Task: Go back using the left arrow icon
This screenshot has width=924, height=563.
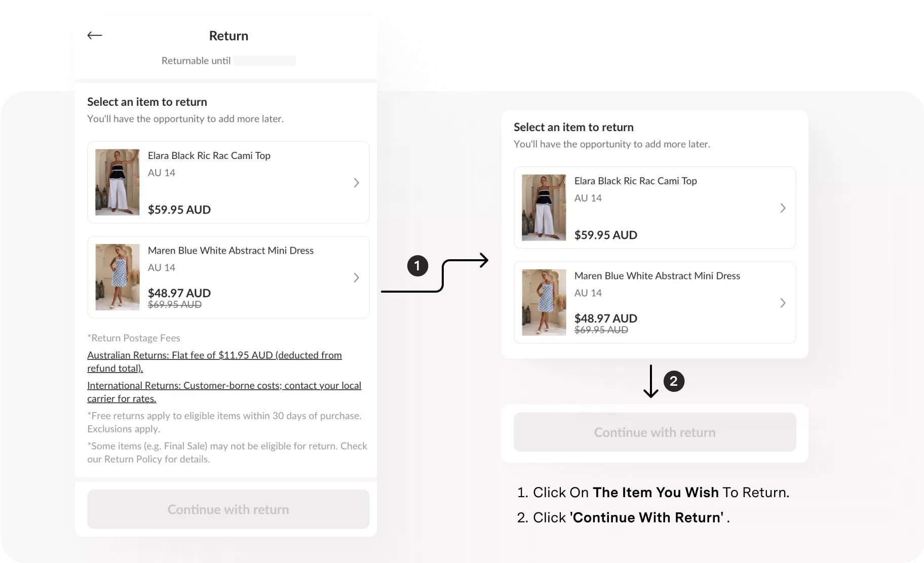Action: 95,35
